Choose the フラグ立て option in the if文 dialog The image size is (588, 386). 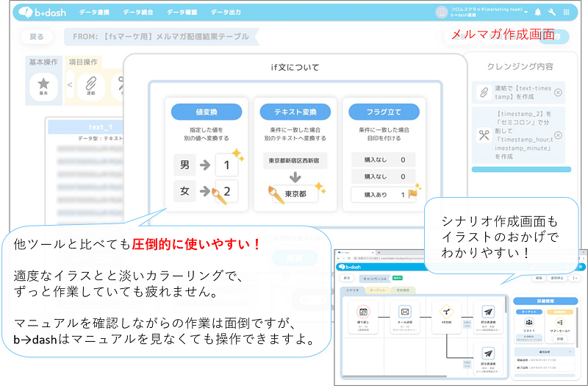384,112
